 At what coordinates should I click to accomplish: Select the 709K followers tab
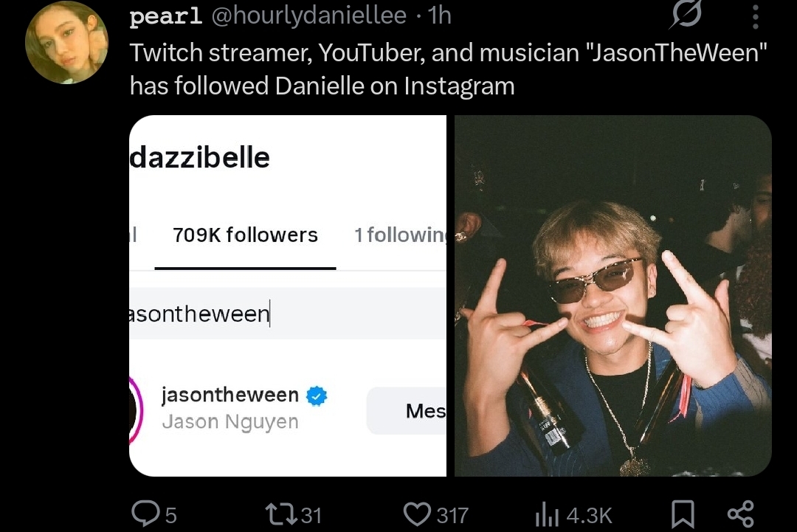click(x=245, y=235)
